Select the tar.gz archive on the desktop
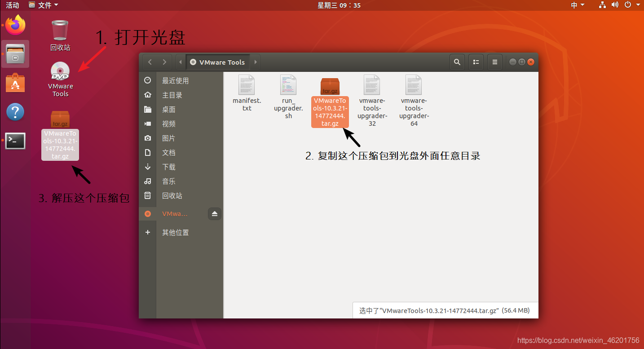The width and height of the screenshot is (644, 349). 60,135
